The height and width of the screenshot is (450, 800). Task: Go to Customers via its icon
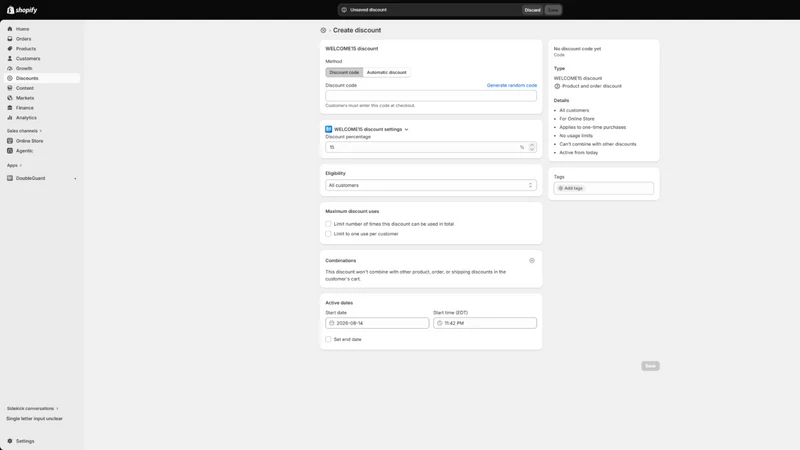10,59
